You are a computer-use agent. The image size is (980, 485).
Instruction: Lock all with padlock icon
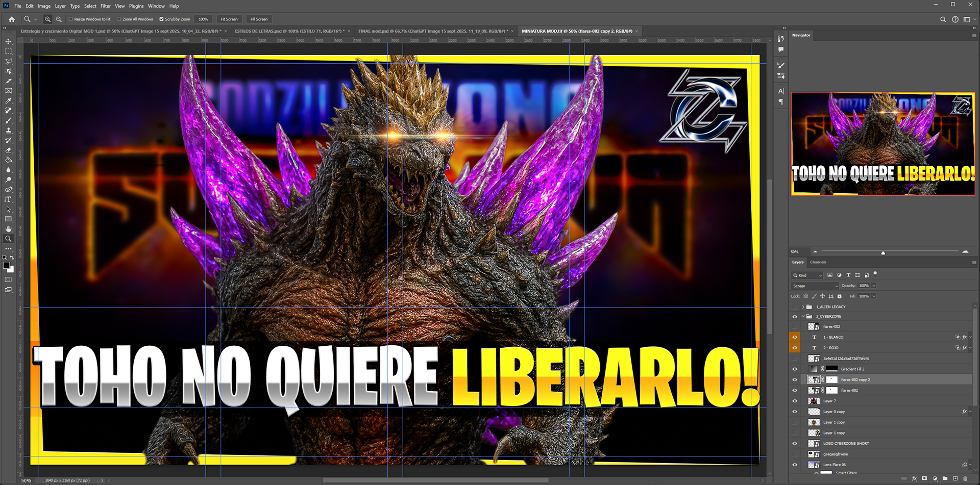click(840, 296)
